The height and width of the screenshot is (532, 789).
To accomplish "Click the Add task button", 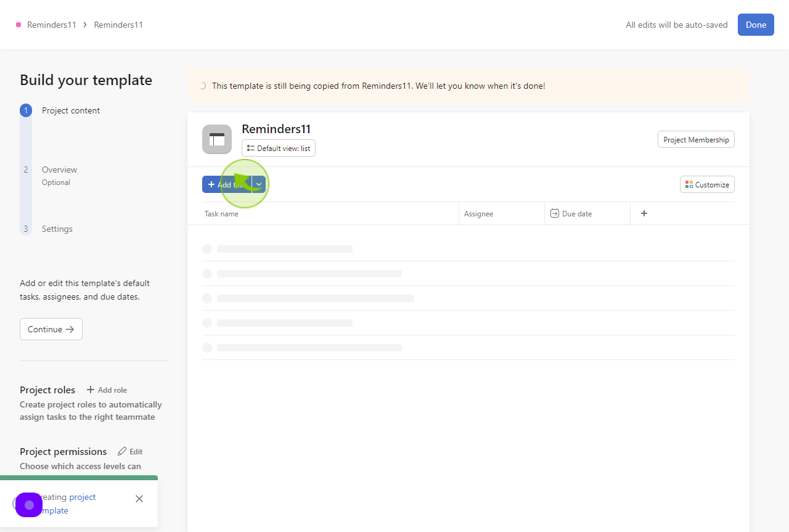I will click(x=226, y=184).
